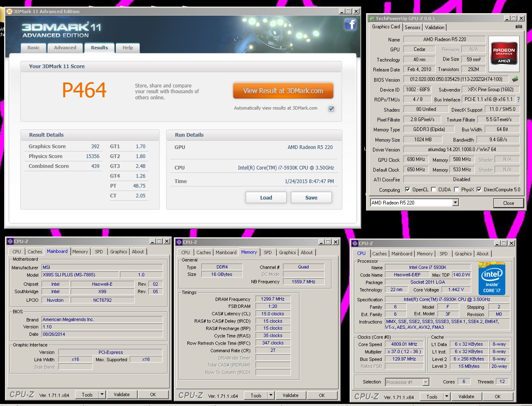Click the Core Speed 4809.01 MHz value

click(404, 344)
